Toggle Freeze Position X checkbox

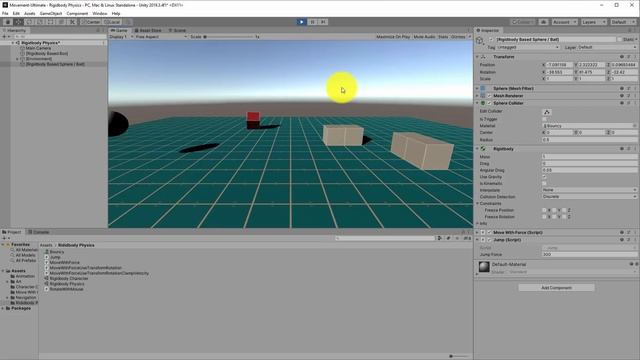(x=544, y=210)
